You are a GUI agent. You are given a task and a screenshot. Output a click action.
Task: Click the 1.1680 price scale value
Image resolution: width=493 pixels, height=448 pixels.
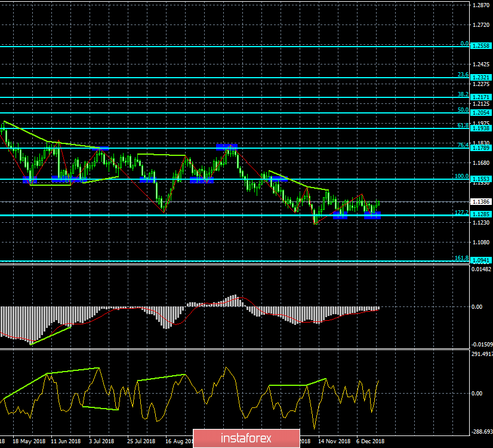[x=481, y=162]
